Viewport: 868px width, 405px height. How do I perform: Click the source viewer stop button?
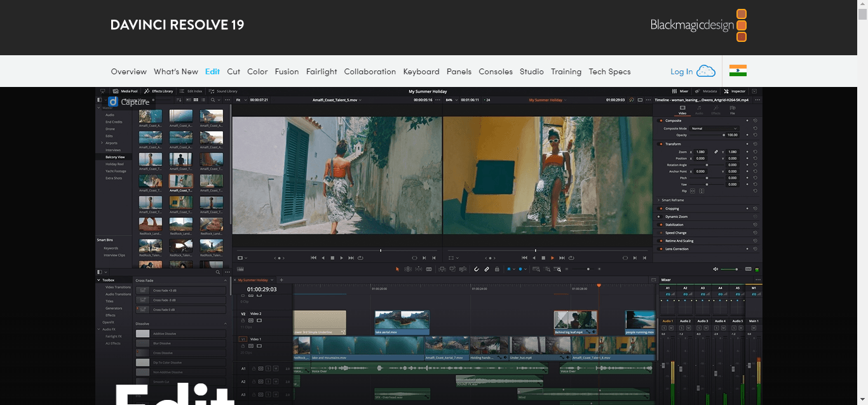point(332,258)
